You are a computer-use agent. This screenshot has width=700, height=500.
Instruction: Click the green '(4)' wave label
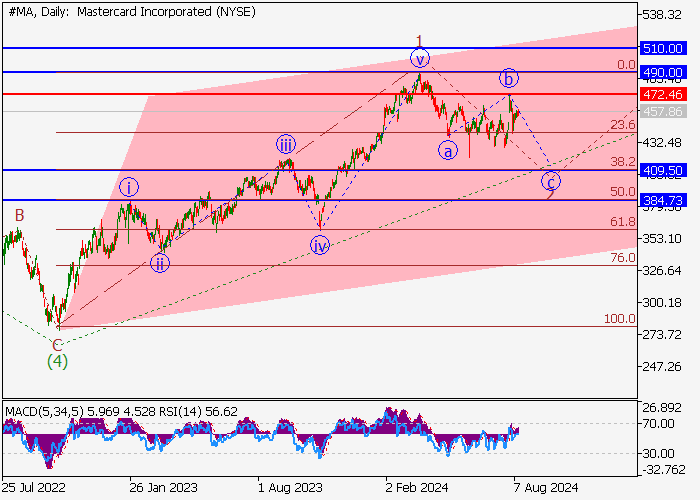[58, 361]
